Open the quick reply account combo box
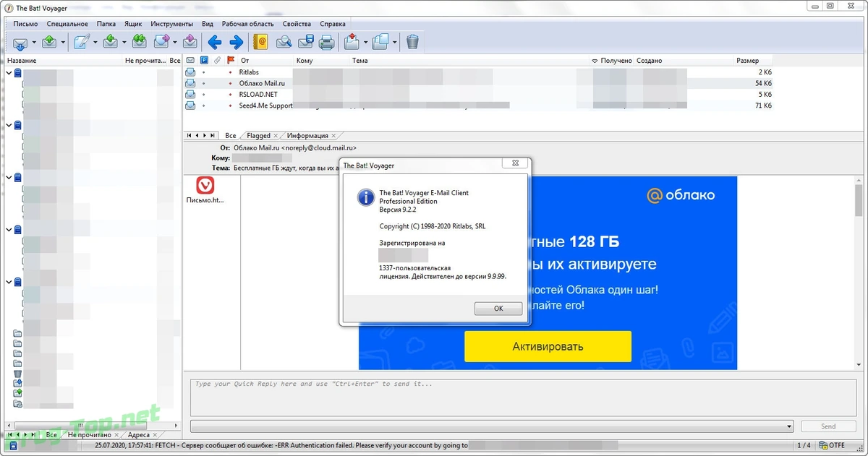 coord(492,426)
